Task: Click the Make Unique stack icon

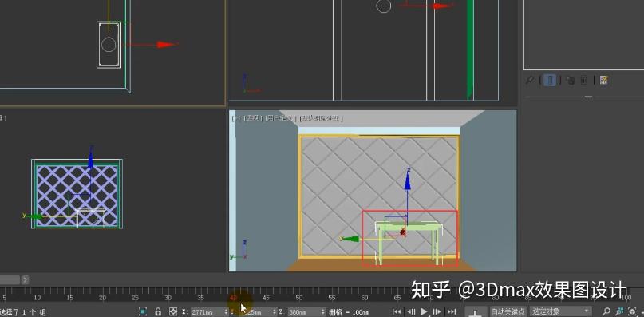Action: 570,80
